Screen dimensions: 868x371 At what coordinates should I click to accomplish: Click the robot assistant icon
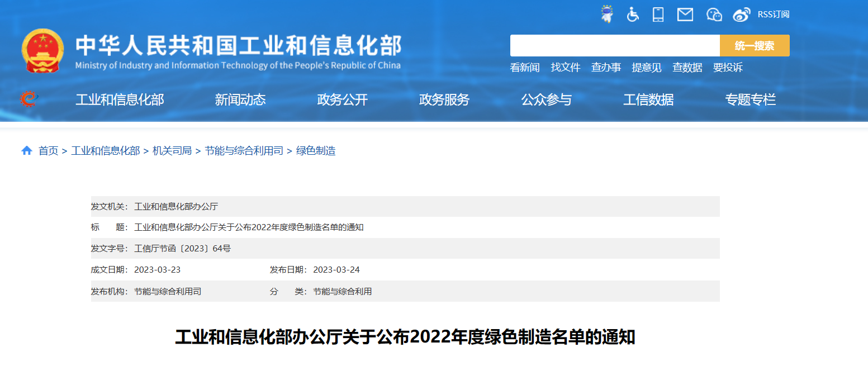coord(606,14)
